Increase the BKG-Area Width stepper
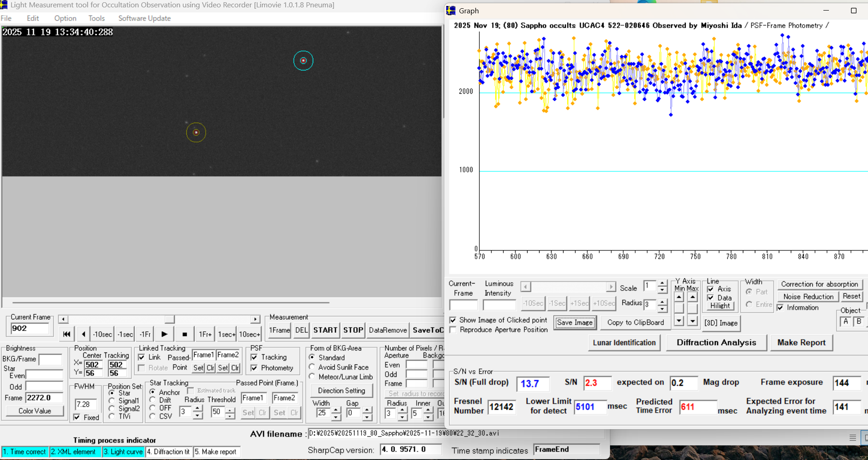The height and width of the screenshot is (460, 868). click(x=336, y=410)
